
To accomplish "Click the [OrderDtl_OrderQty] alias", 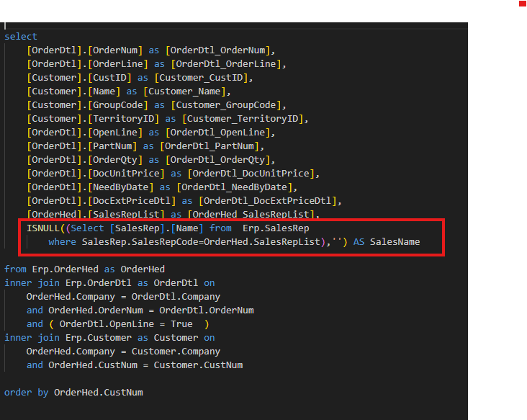I will (x=218, y=160).
